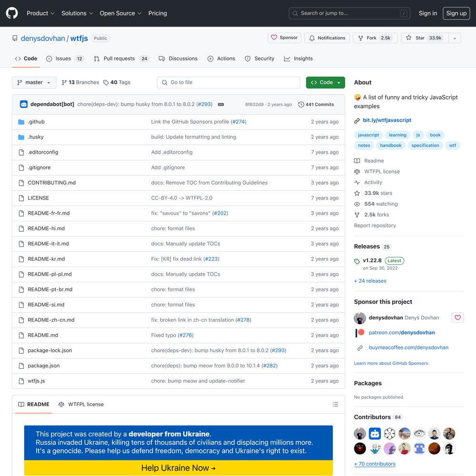This screenshot has width=476, height=476.
Task: Open the wtfjs.js file
Action: point(36,381)
